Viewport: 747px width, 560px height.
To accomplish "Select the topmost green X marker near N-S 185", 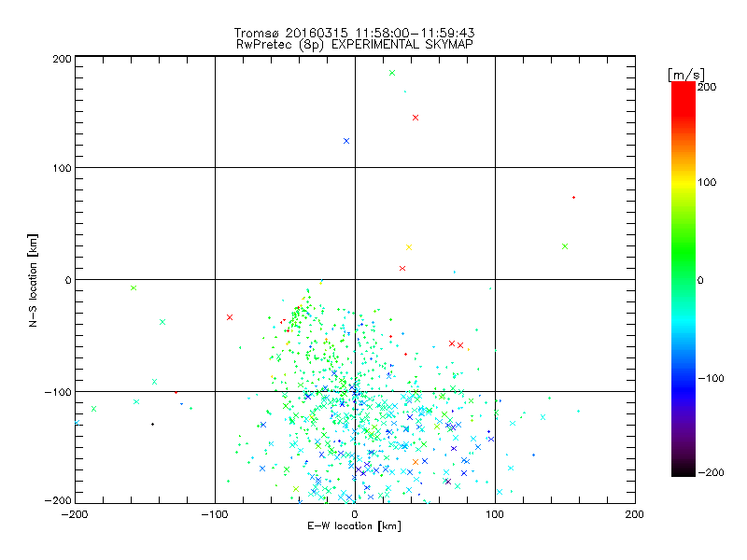I will tap(392, 73).
